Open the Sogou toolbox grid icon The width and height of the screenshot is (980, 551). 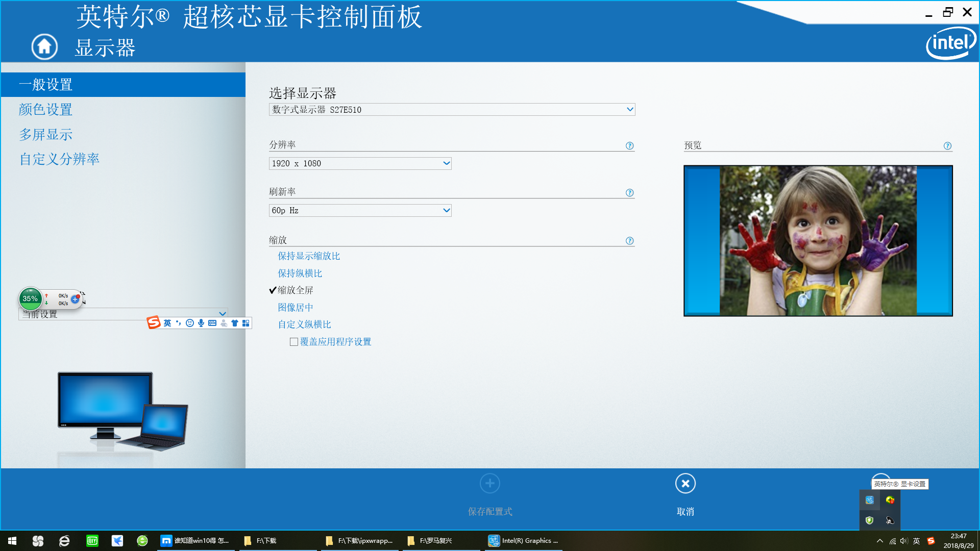pos(246,323)
